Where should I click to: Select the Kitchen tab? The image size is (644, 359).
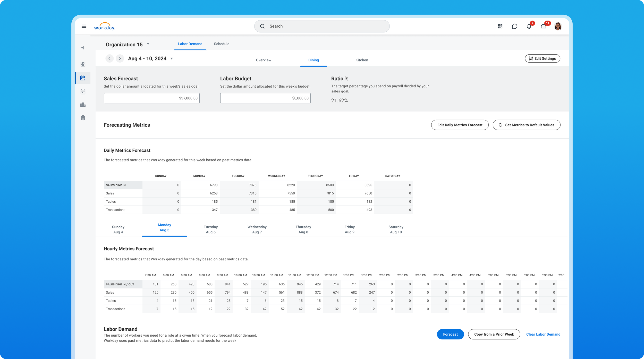361,60
